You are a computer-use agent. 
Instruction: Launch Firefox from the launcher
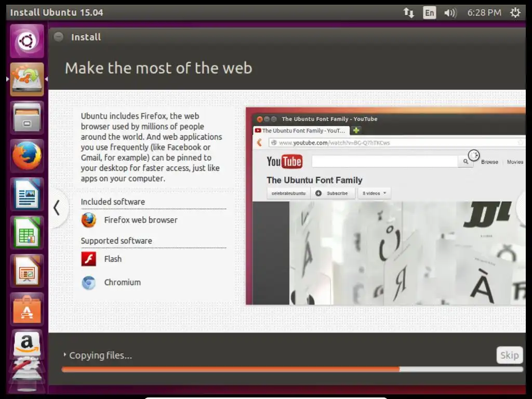coord(27,156)
